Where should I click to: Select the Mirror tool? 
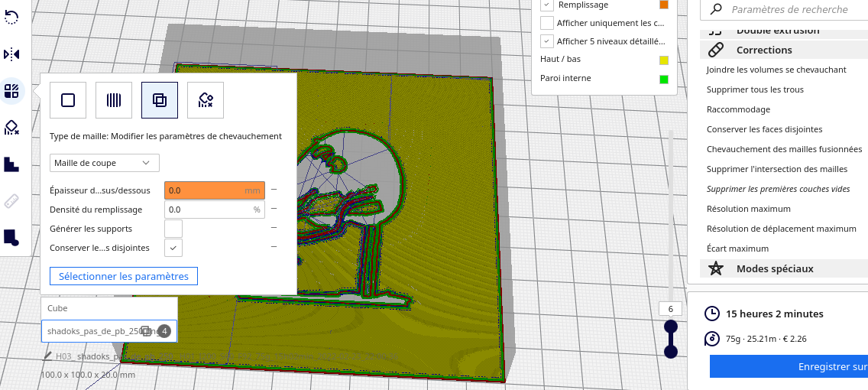click(x=11, y=54)
